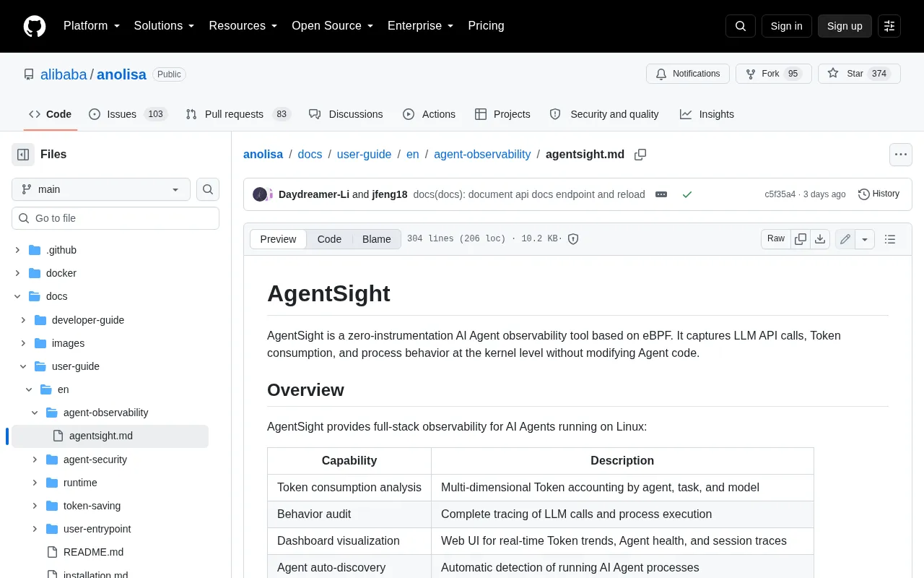Open the Solutions menu in header

click(165, 26)
